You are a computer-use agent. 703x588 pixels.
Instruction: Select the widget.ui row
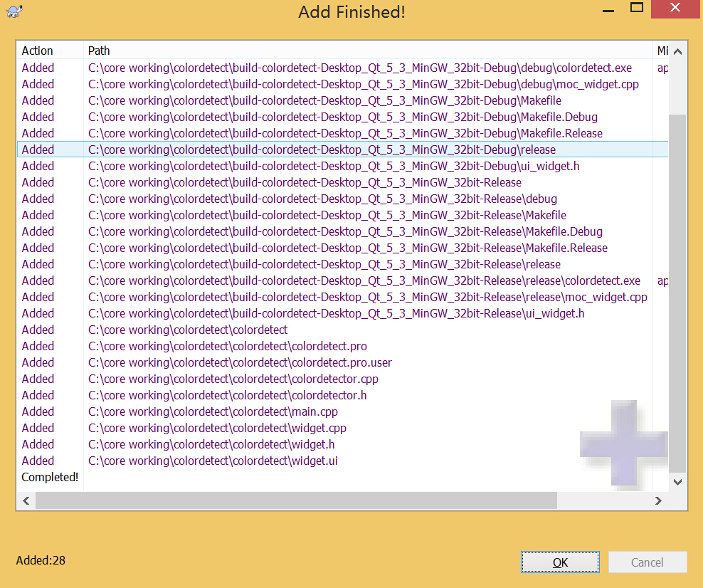[x=342, y=461]
